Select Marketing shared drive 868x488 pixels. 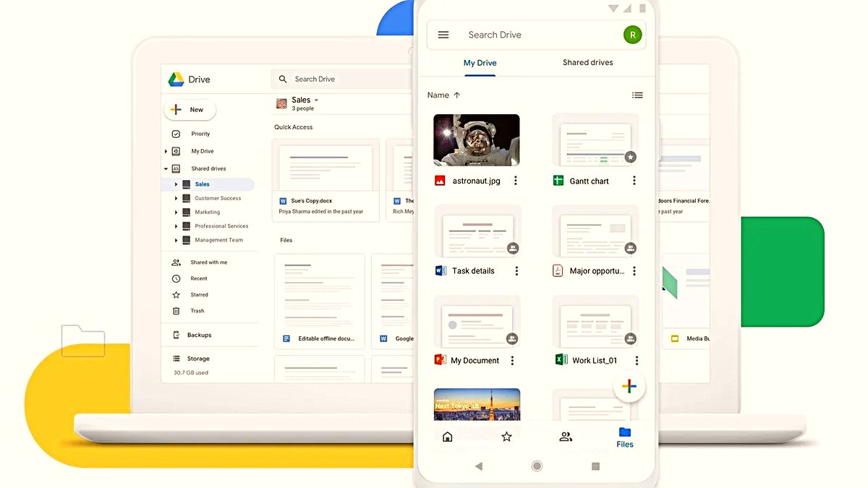[x=207, y=212]
